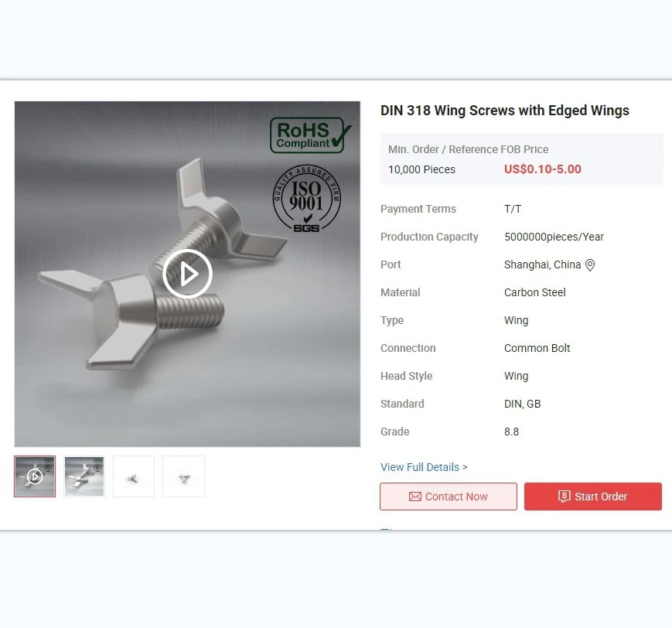This screenshot has height=628, width=672.
Task: Click the map pin icon beside Shanghai, China
Action: coord(590,265)
